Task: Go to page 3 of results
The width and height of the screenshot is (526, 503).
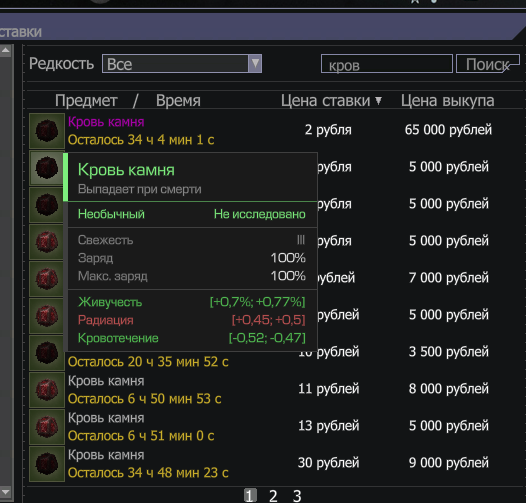Action: click(297, 496)
